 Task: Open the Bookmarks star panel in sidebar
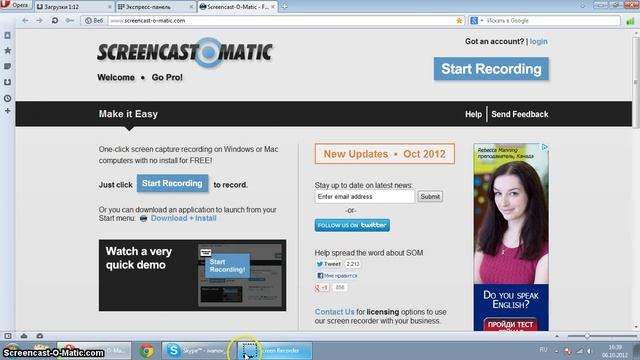click(x=7, y=51)
